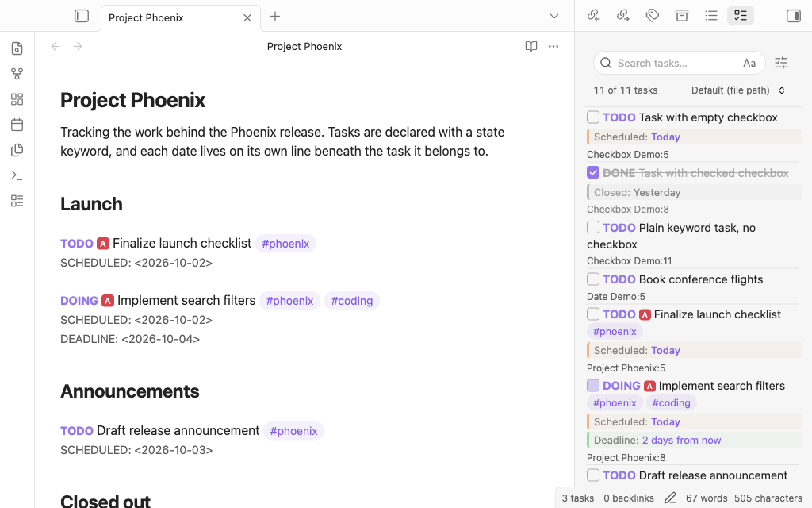Navigate forward with right arrow
Image resolution: width=812 pixels, height=508 pixels.
[x=78, y=47]
